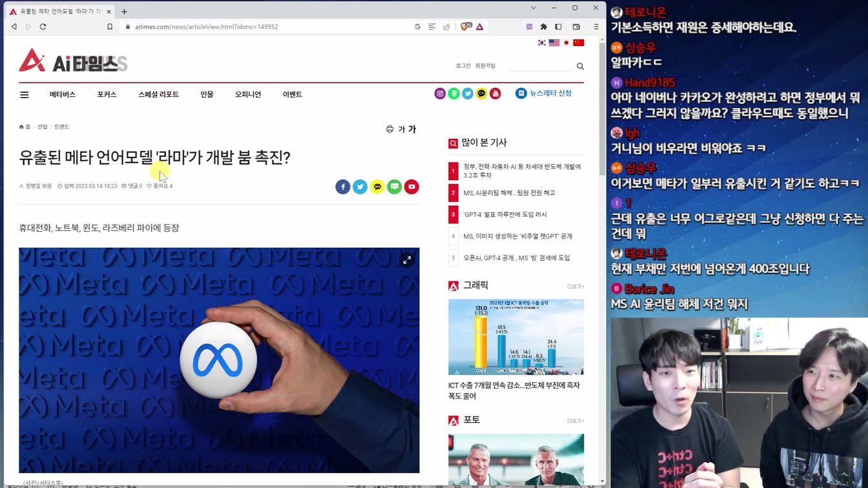Viewport: 868px width, 488px height.
Task: Open the green Naver Post icon in nav
Action: point(454,94)
